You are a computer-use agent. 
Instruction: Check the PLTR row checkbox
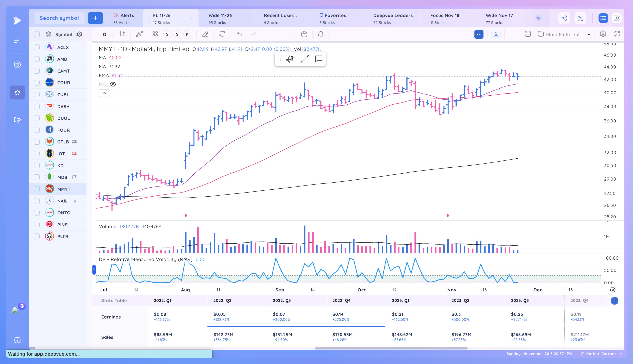tap(37, 236)
